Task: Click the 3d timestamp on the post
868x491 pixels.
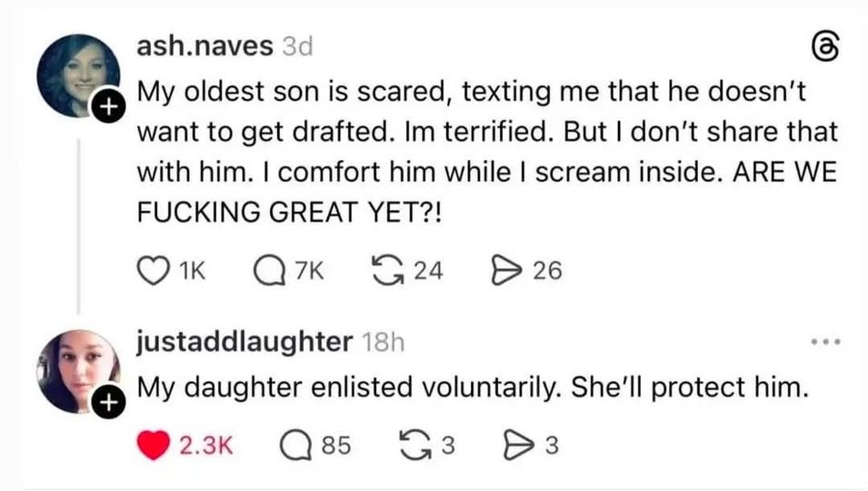Action: click(x=297, y=46)
